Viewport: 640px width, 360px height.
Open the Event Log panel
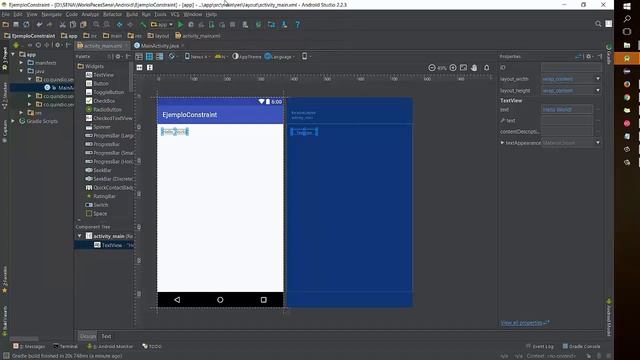(540, 346)
